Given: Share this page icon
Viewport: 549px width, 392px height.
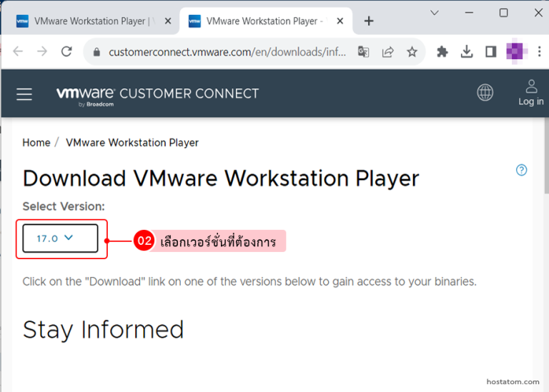Looking at the screenshot, I should point(387,52).
